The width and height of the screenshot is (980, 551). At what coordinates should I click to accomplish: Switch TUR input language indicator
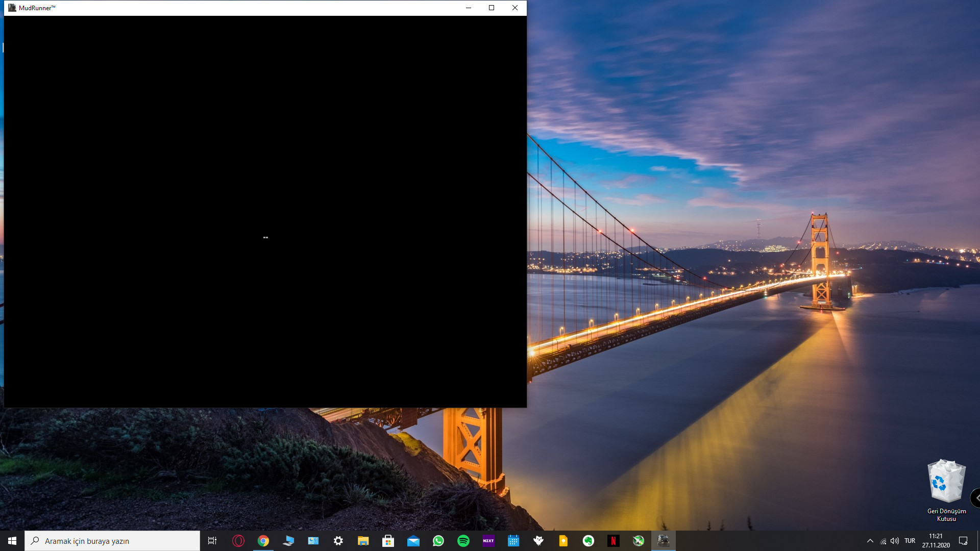pyautogui.click(x=910, y=541)
